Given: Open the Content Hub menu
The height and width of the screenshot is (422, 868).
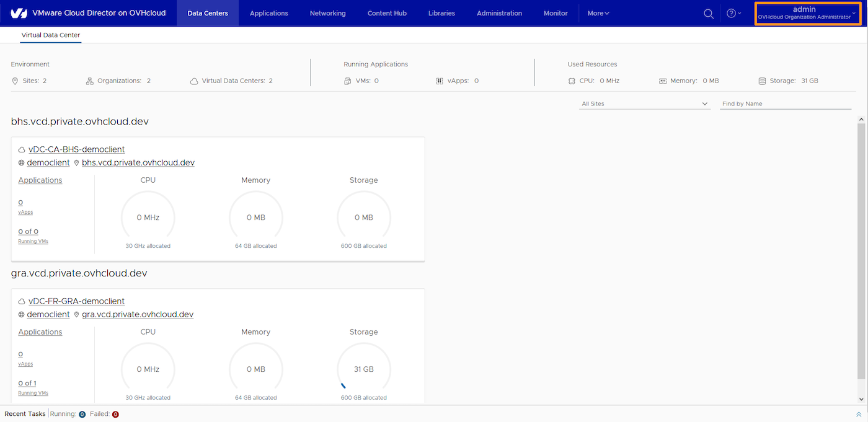Looking at the screenshot, I should pyautogui.click(x=387, y=13).
